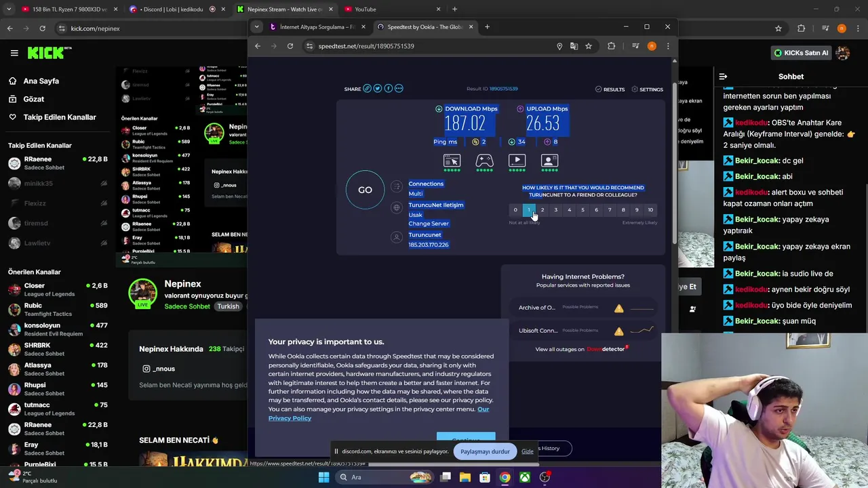Open Gözat in Kick sidebar
The image size is (868, 488).
[34, 99]
